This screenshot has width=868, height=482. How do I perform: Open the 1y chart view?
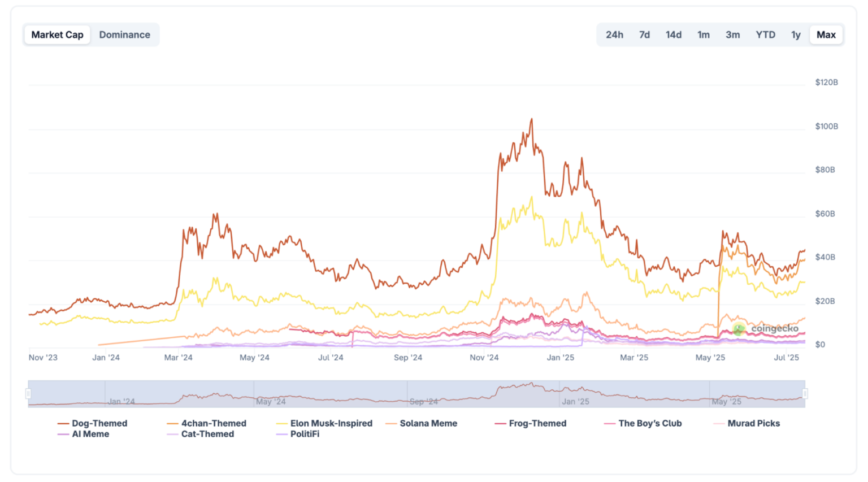(x=796, y=34)
